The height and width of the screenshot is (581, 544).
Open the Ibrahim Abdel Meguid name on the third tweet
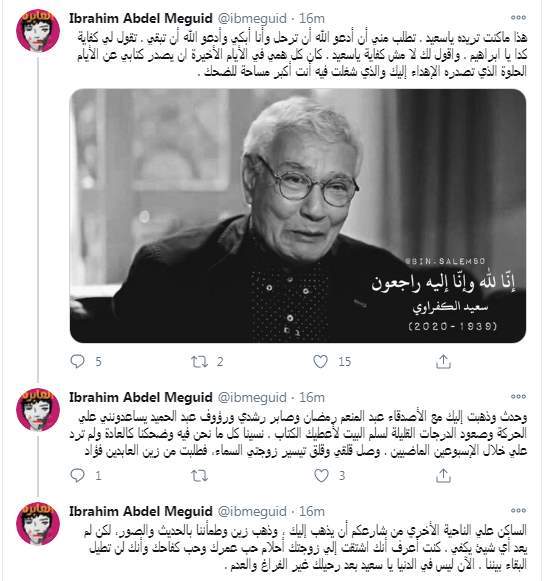coord(141,511)
